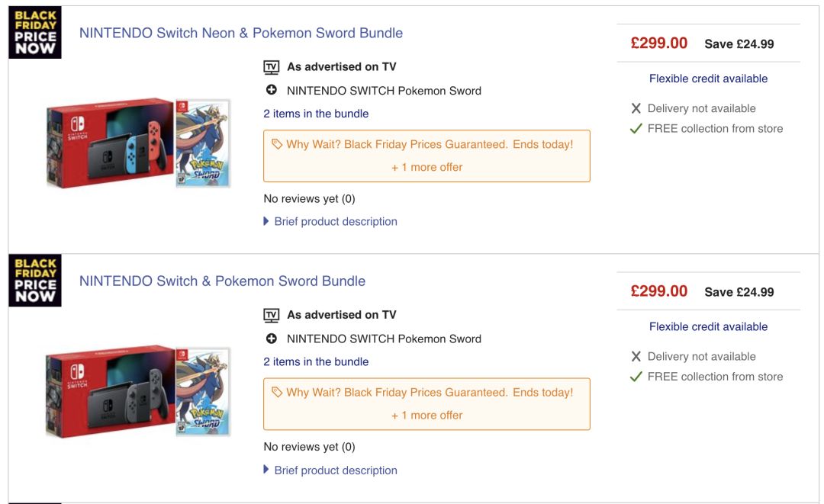Screen dimensions: 824x504
Task: Click plus icon beside Pokemon Sword, second listing
Action: click(x=272, y=339)
